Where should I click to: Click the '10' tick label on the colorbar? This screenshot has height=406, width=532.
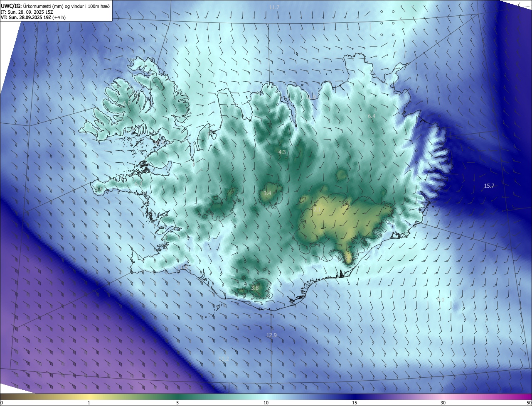pos(266,403)
